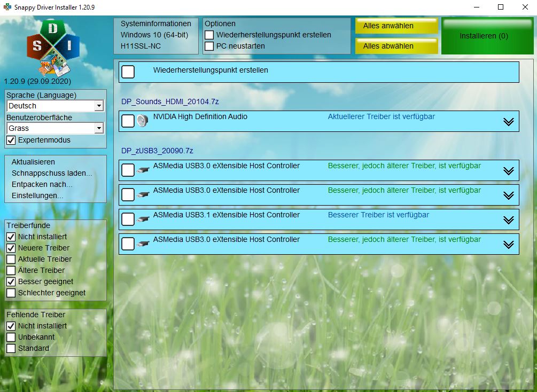The image size is (537, 392).
Task: Open the Benutzeroberfläche theme dropdown
Action: (x=55, y=128)
